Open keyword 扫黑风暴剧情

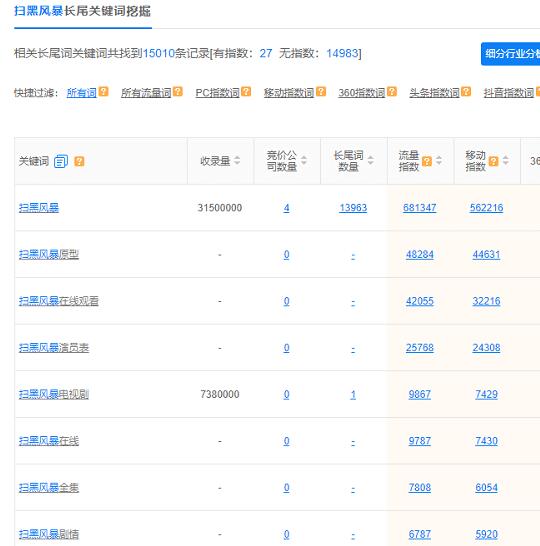click(x=49, y=535)
